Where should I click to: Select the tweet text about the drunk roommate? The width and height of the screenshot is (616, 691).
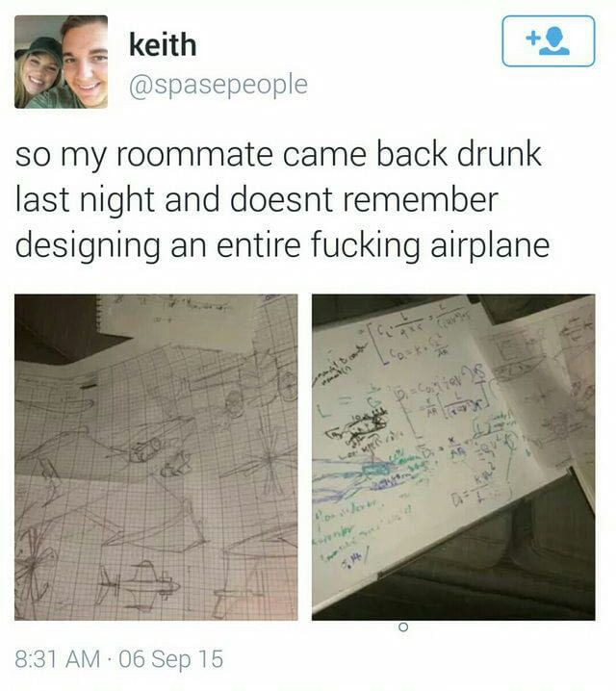click(x=282, y=199)
